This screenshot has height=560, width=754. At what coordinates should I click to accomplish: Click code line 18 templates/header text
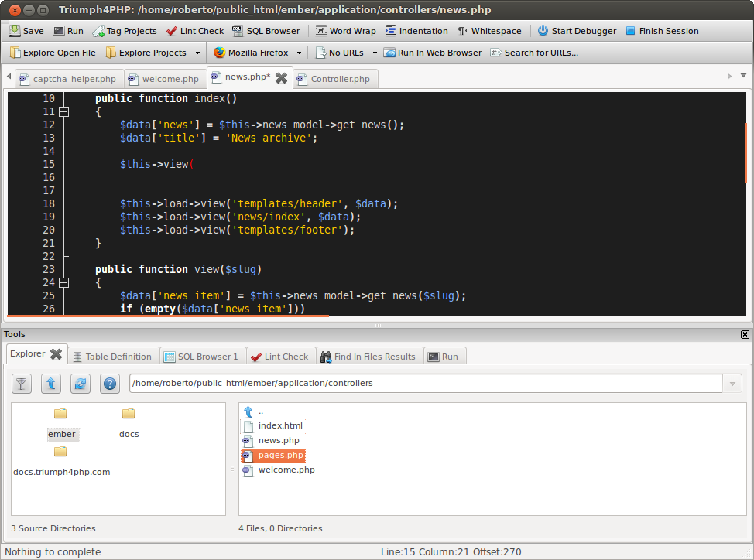[287, 203]
